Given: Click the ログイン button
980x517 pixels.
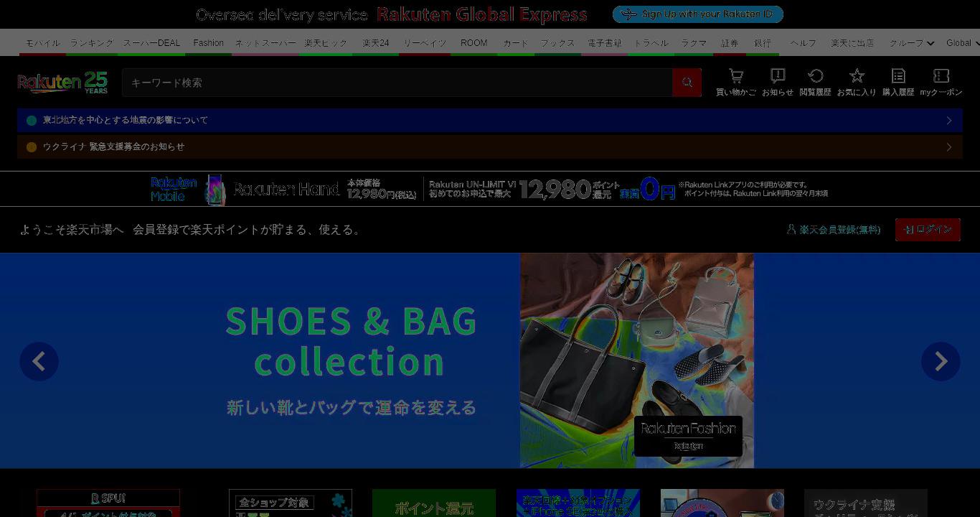Looking at the screenshot, I should click(x=928, y=229).
